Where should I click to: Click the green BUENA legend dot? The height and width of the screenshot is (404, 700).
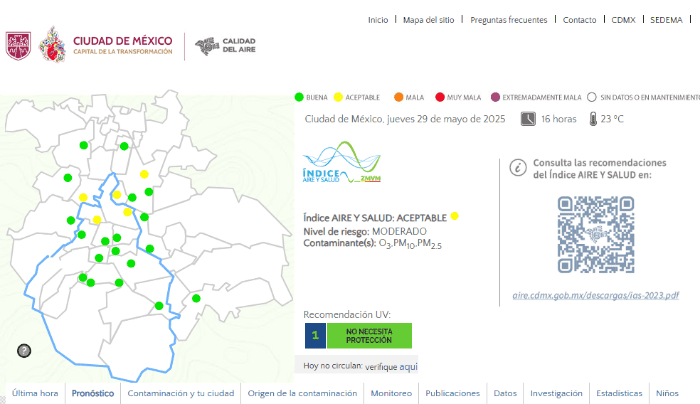[x=299, y=97]
